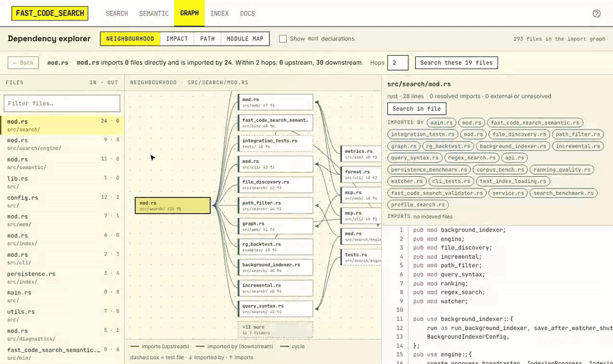613x364 pixels.
Task: Open file_discovery.rs chip
Action: [x=519, y=134]
